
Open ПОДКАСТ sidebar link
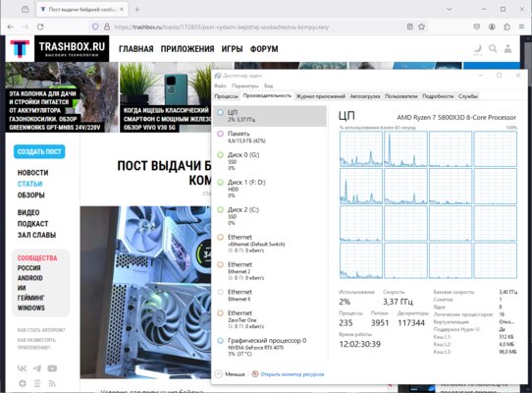tap(32, 224)
